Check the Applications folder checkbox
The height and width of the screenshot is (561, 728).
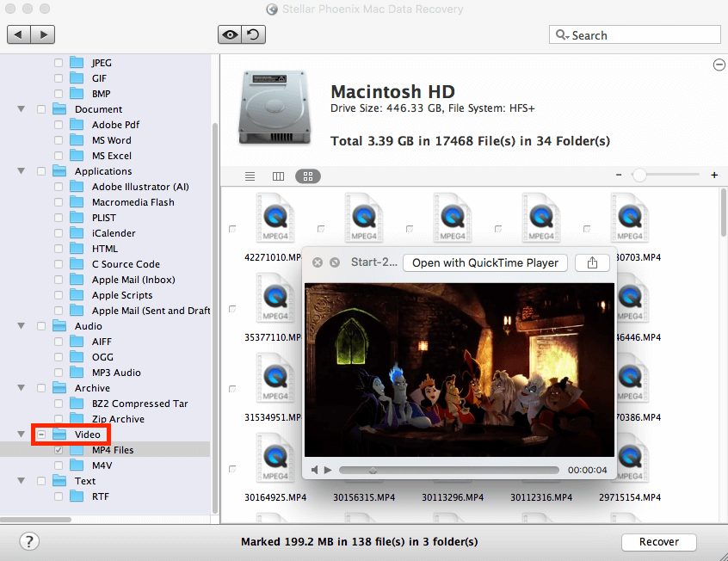41,171
